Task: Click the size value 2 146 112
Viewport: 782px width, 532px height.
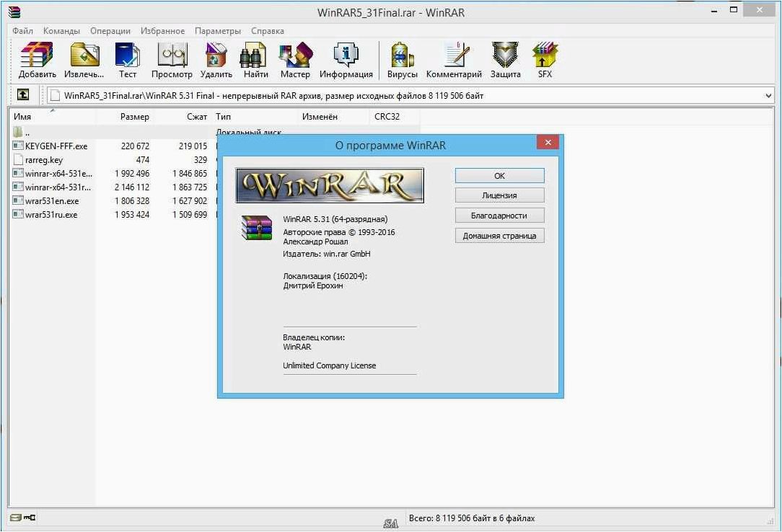Action: 132,187
